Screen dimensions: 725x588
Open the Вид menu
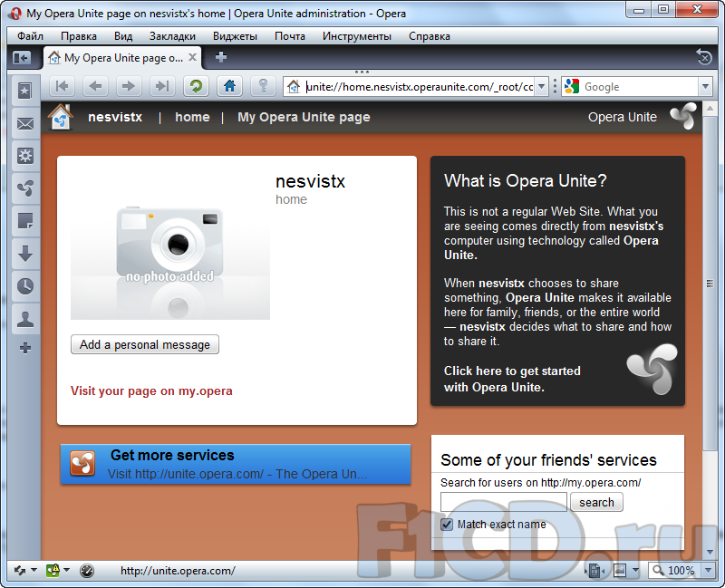(123, 36)
